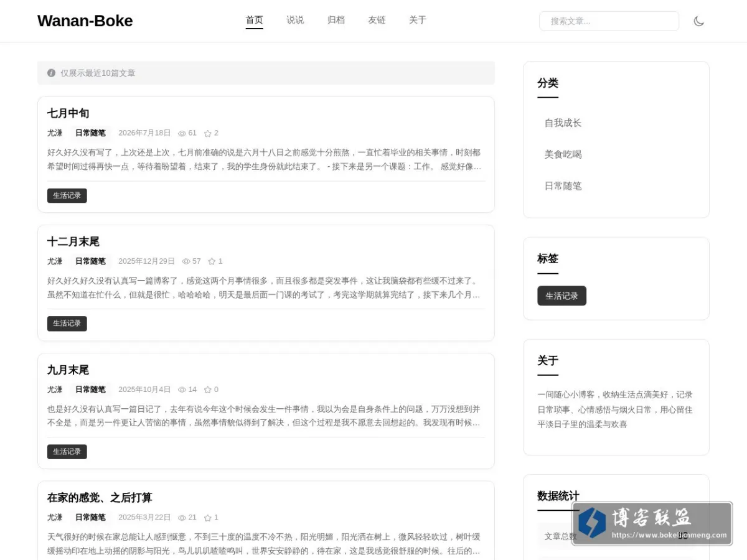Open the post titled 七月中旬
Image resolution: width=747 pixels, height=560 pixels.
(68, 113)
